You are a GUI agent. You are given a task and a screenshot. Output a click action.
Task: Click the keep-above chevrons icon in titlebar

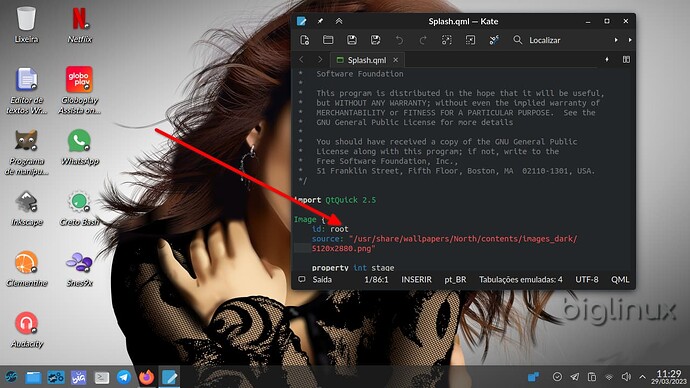coord(339,21)
